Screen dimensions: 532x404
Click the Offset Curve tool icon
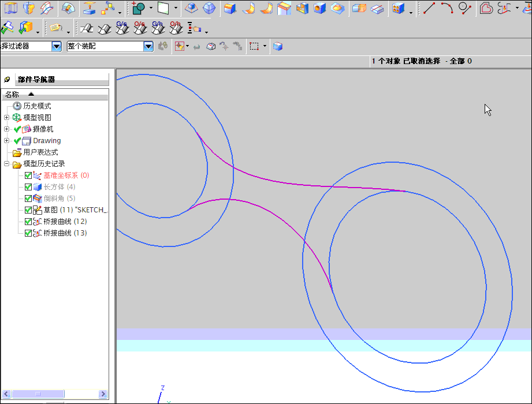pyautogui.click(x=486, y=8)
